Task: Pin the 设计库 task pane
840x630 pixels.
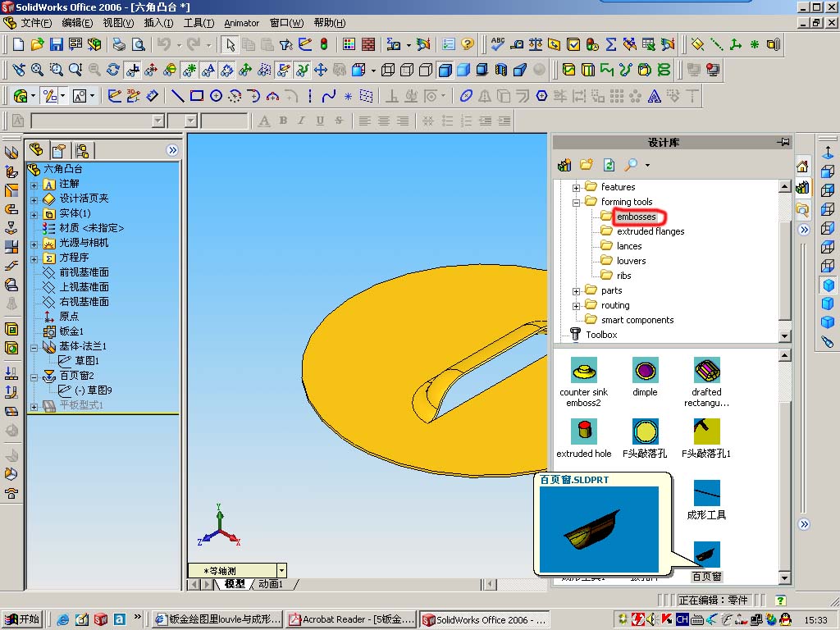Action: [783, 142]
